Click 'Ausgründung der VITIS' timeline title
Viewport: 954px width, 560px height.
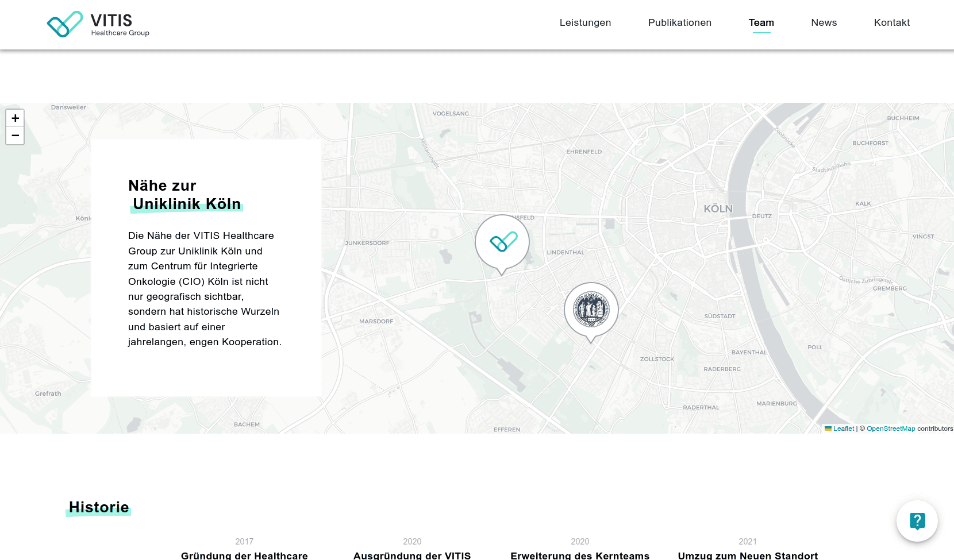pyautogui.click(x=412, y=555)
